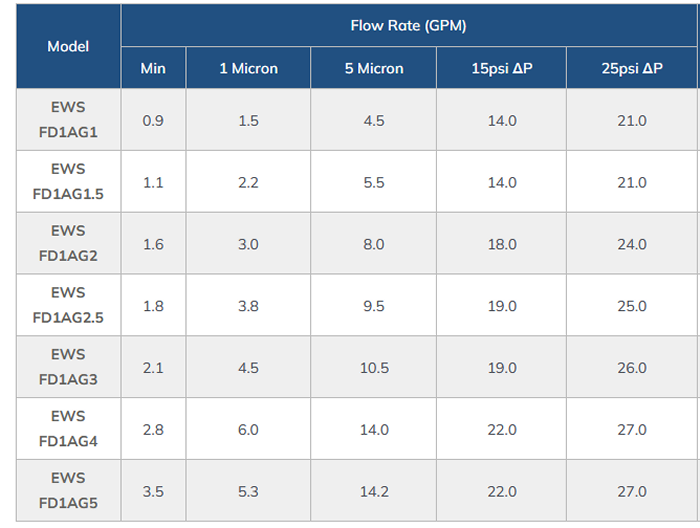The width and height of the screenshot is (700, 528).
Task: Click the 5 Micron column header
Action: point(373,69)
